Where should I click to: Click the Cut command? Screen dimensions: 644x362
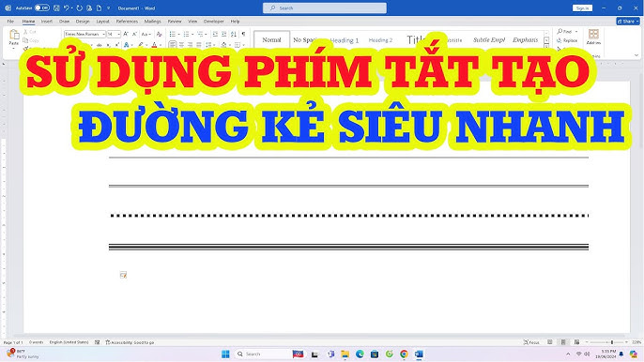[x=30, y=32]
